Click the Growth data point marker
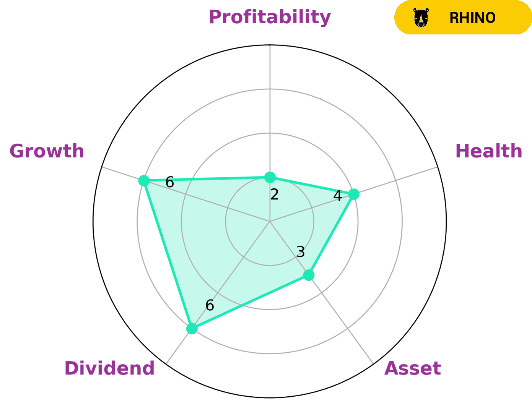Viewport: 532px width, 407px height. click(x=144, y=180)
